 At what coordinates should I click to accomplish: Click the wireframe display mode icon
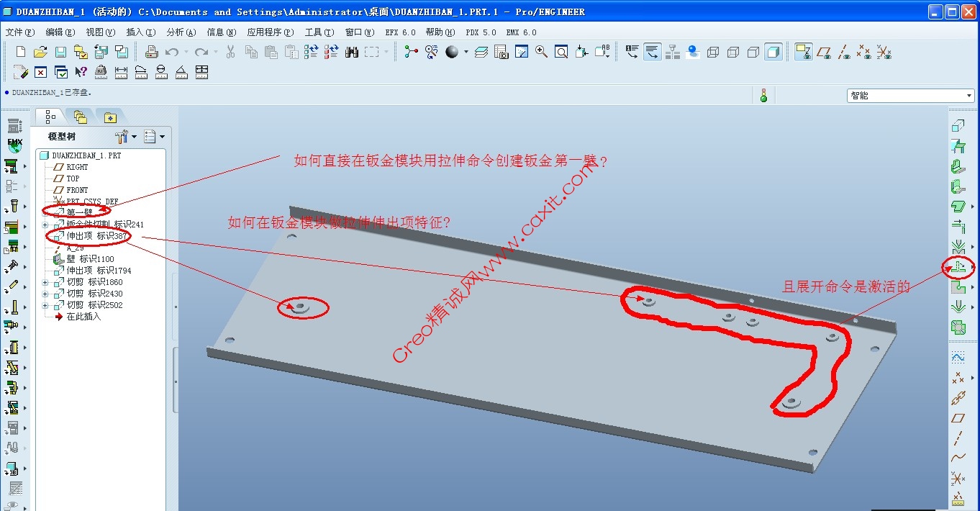[713, 52]
